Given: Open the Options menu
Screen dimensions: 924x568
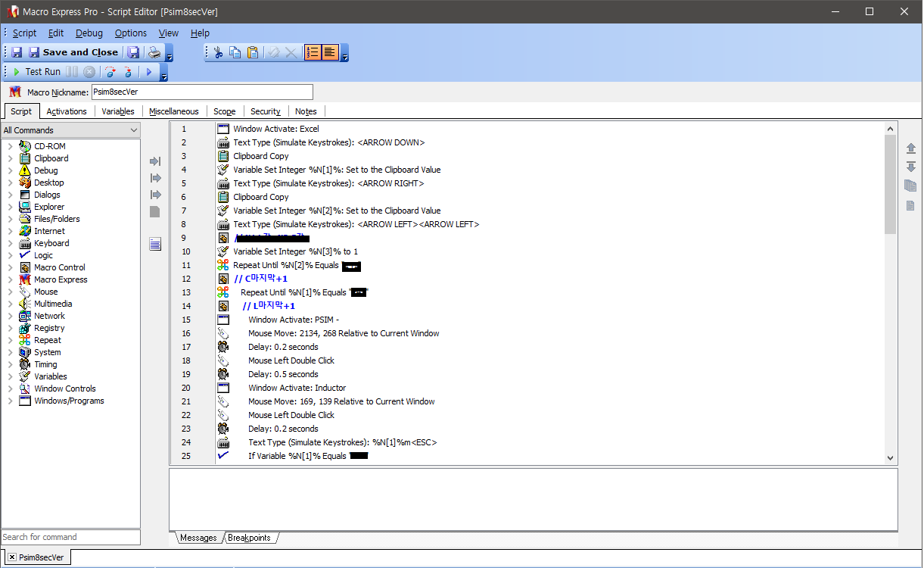Looking at the screenshot, I should pos(131,33).
